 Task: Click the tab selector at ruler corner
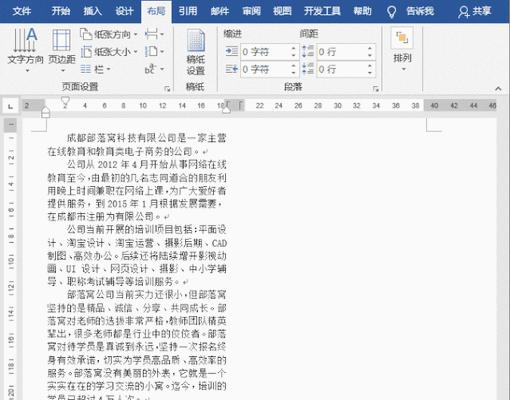click(11, 106)
